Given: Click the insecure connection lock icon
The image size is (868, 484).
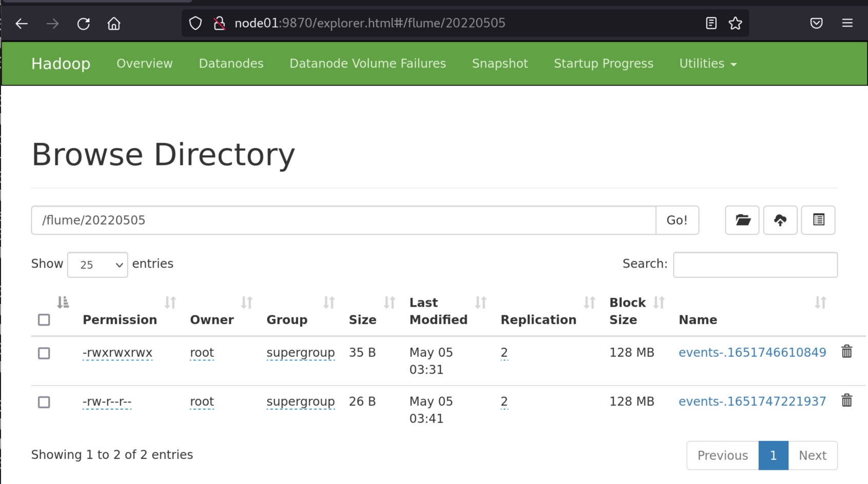Looking at the screenshot, I should [220, 23].
